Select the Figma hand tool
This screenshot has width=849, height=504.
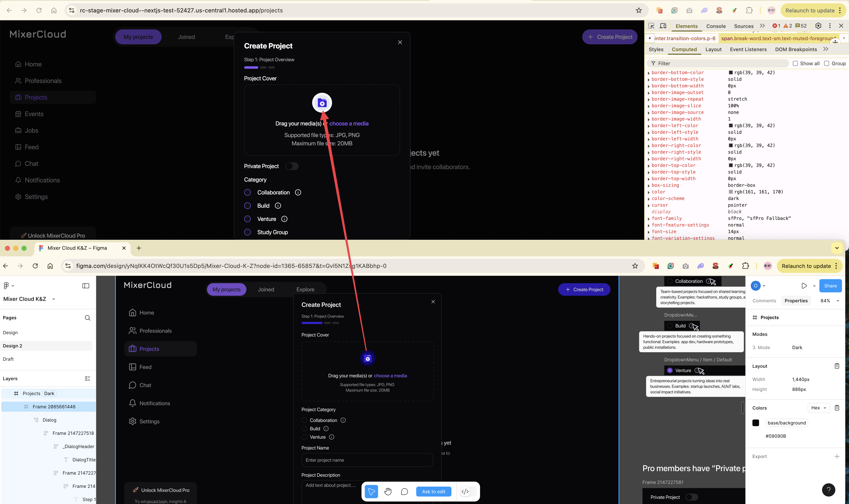click(388, 491)
